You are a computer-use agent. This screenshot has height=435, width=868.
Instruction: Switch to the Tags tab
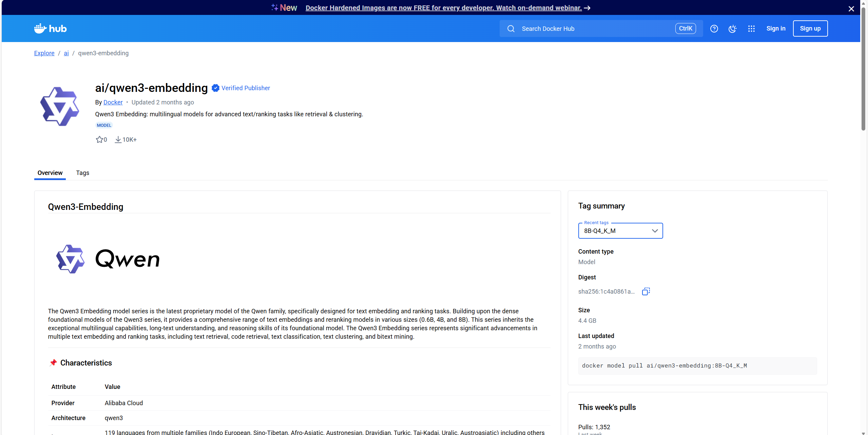[82, 173]
